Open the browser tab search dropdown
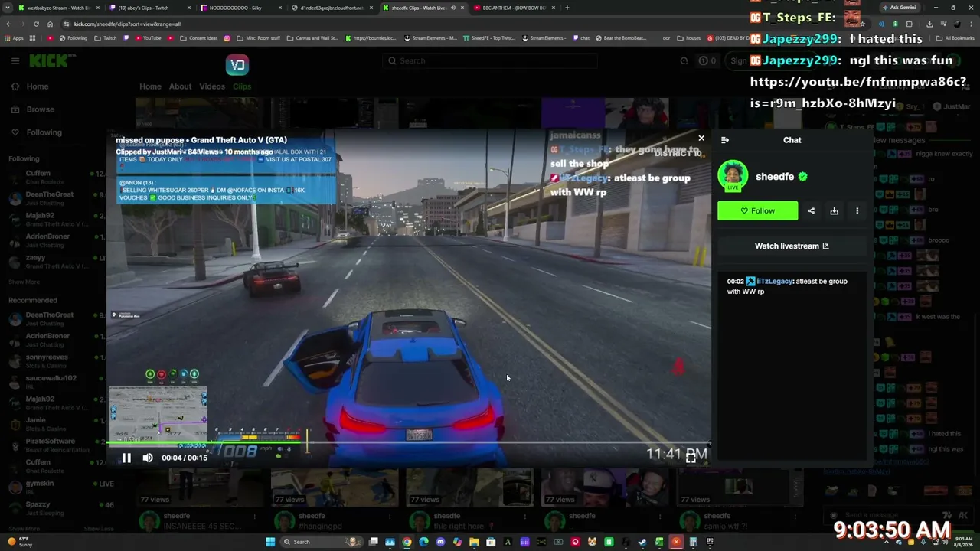This screenshot has width=980, height=551. coord(7,8)
